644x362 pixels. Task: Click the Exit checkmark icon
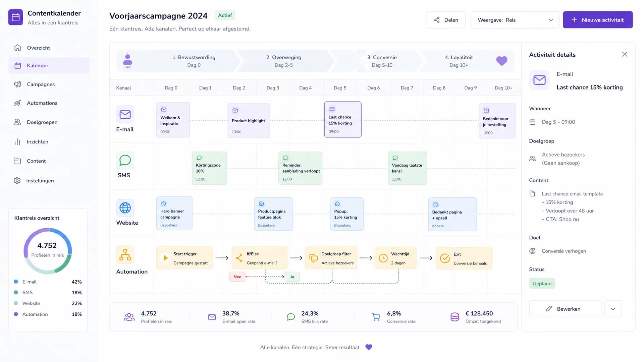[445, 258]
